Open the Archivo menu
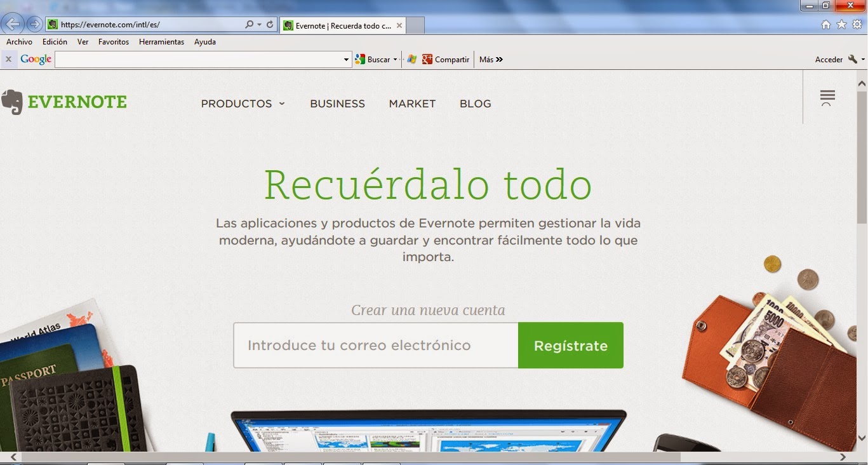Image resolution: width=868 pixels, height=465 pixels. 19,42
